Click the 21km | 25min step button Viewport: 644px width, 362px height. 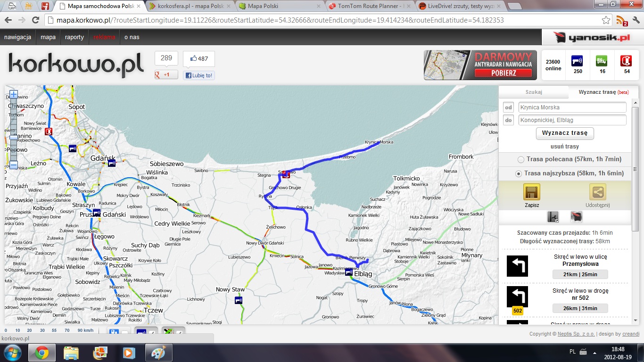580,274
